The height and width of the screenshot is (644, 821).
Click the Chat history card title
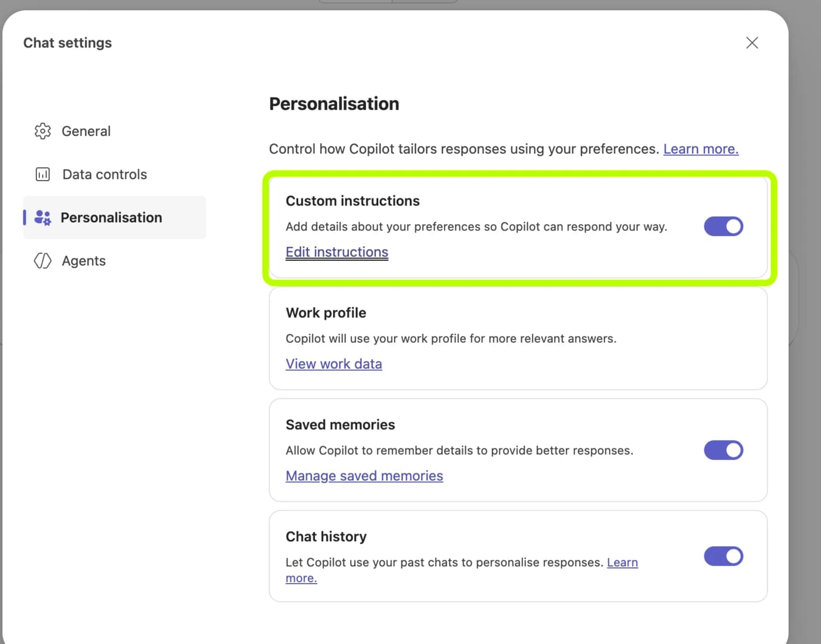coord(326,537)
